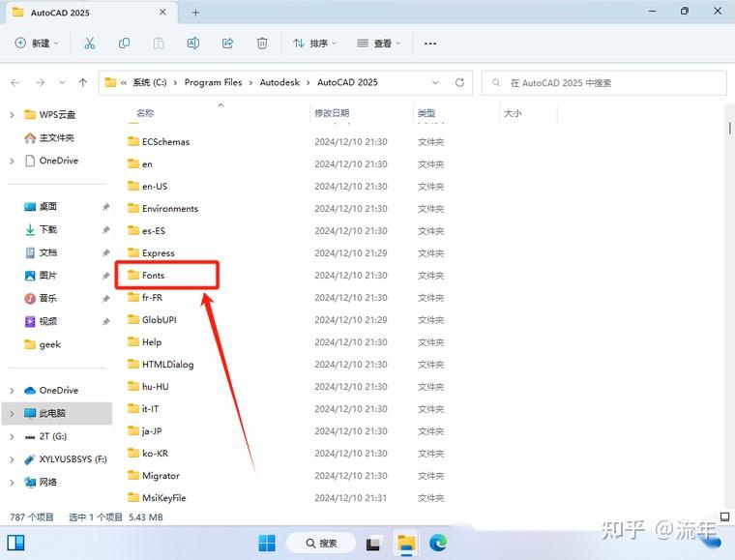The height and width of the screenshot is (560, 735).
Task: Open 桌面 (Desktop) quick access item
Action: 41,207
